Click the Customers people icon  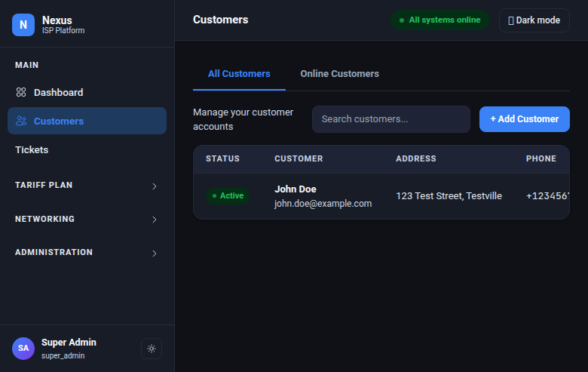[21, 121]
